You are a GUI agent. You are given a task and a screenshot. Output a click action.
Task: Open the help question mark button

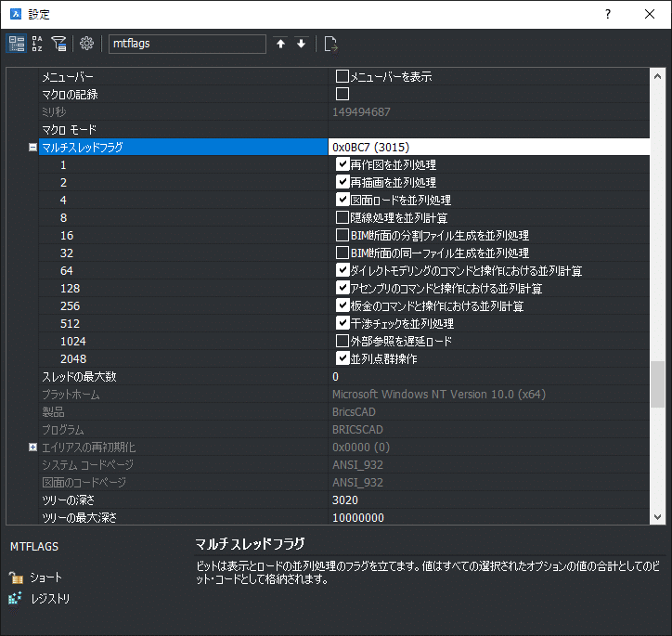click(x=608, y=14)
